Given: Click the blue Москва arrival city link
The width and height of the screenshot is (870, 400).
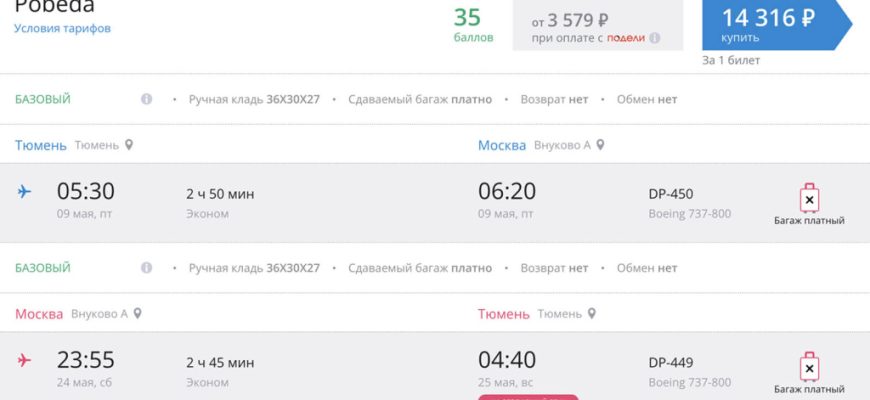Looking at the screenshot, I should [502, 145].
